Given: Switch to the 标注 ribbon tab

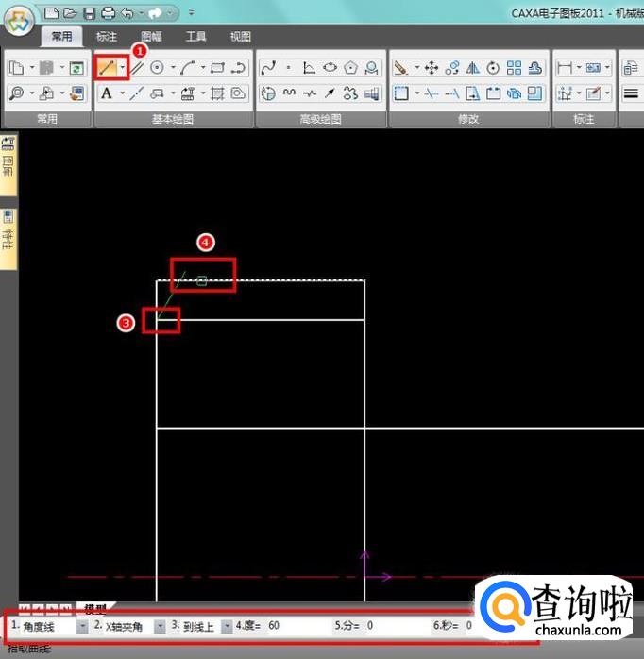Looking at the screenshot, I should [x=107, y=37].
